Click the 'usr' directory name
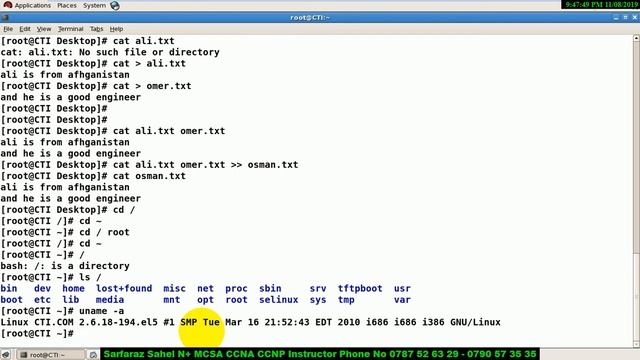640x360 pixels. (x=402, y=289)
